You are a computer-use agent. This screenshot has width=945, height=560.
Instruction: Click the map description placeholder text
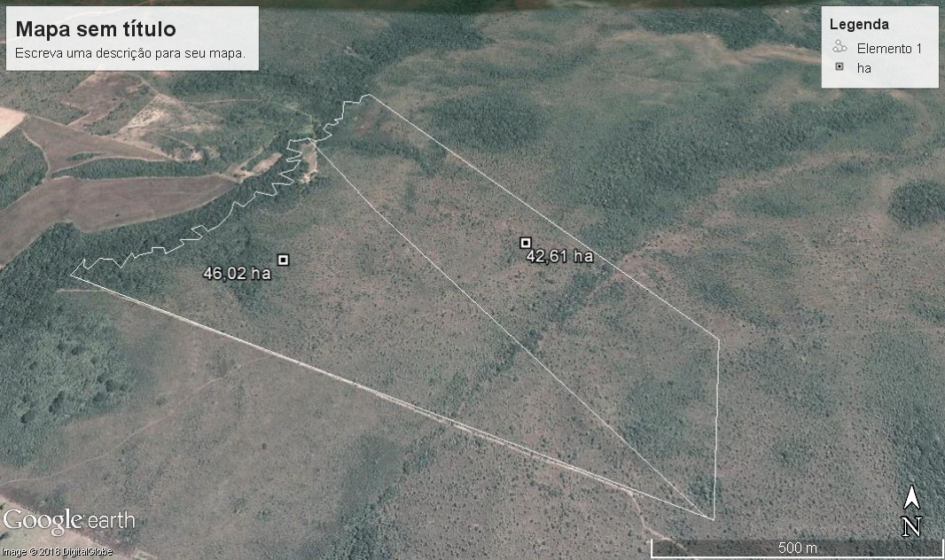[137, 53]
